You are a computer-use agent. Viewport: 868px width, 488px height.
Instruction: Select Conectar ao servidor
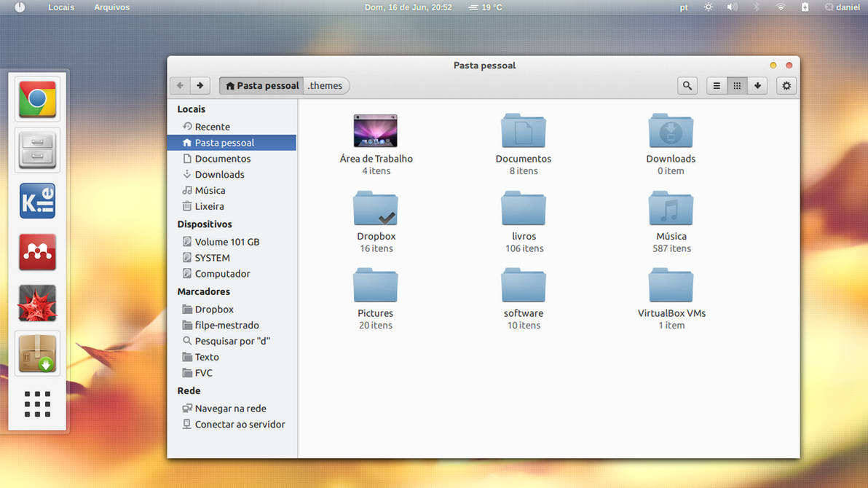tap(232, 425)
